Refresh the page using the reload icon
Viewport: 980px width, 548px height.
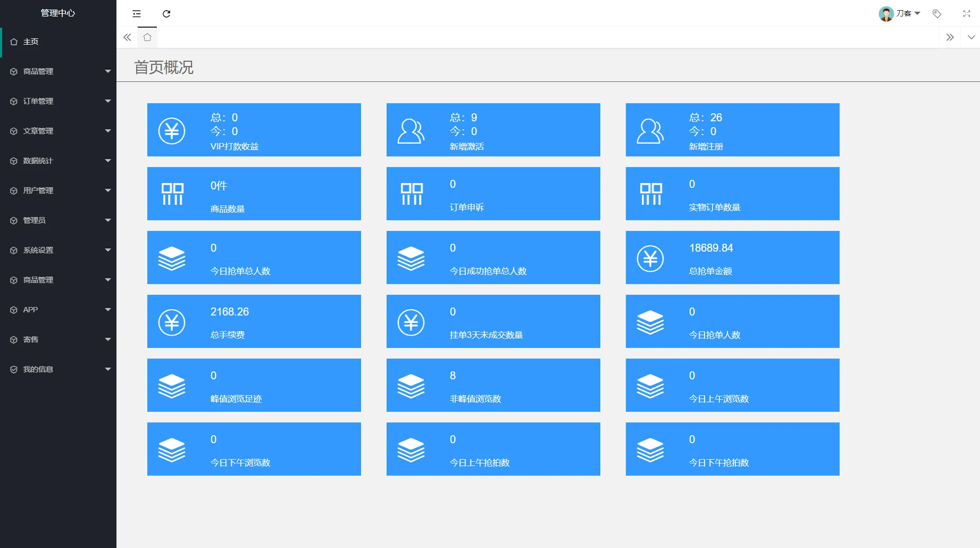pos(167,14)
